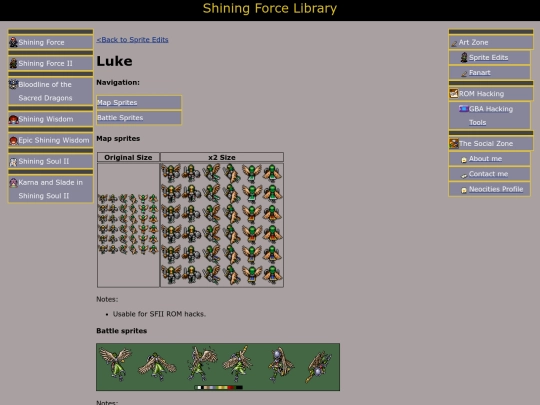Image resolution: width=540 pixels, height=405 pixels.
Task: Click the Shining Force character icon
Action: point(13,42)
